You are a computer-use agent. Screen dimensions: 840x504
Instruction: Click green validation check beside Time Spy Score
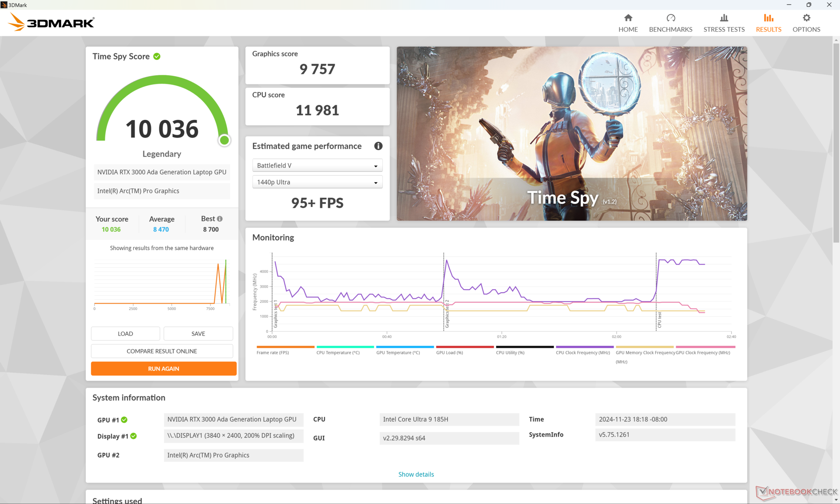(157, 56)
